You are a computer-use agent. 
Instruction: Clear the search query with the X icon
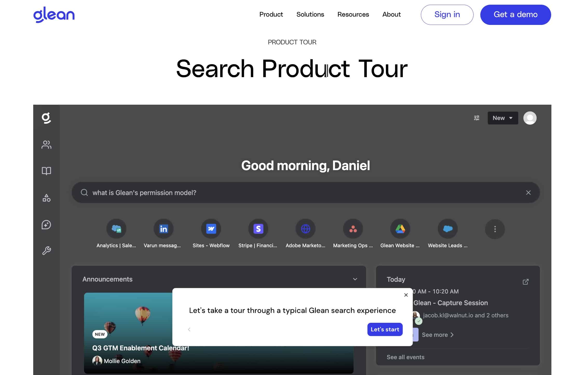(x=528, y=192)
